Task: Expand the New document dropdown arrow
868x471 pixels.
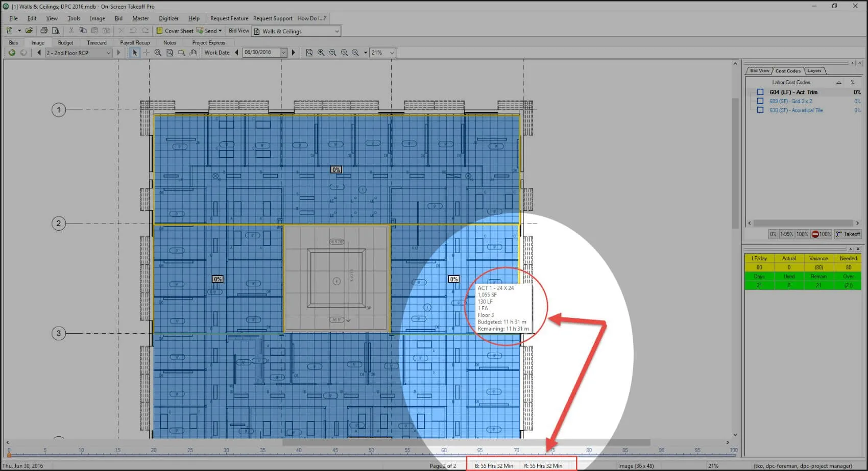Action: tap(19, 31)
